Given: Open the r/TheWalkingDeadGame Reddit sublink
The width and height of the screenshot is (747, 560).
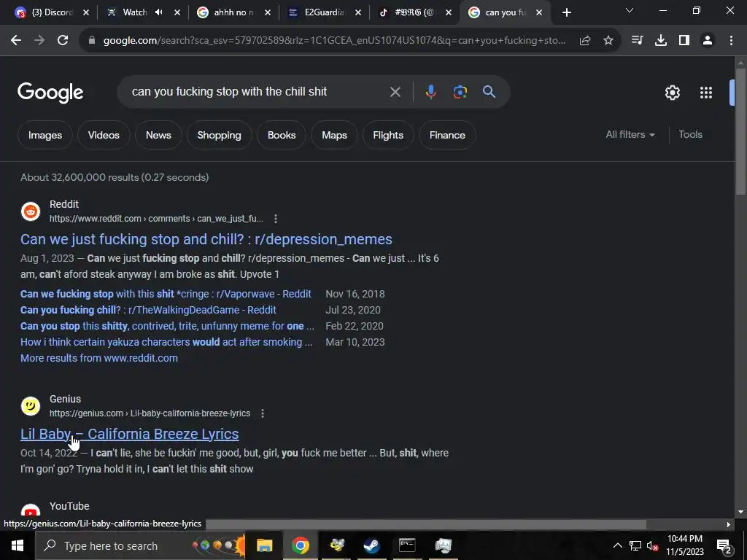Looking at the screenshot, I should pyautogui.click(x=148, y=310).
